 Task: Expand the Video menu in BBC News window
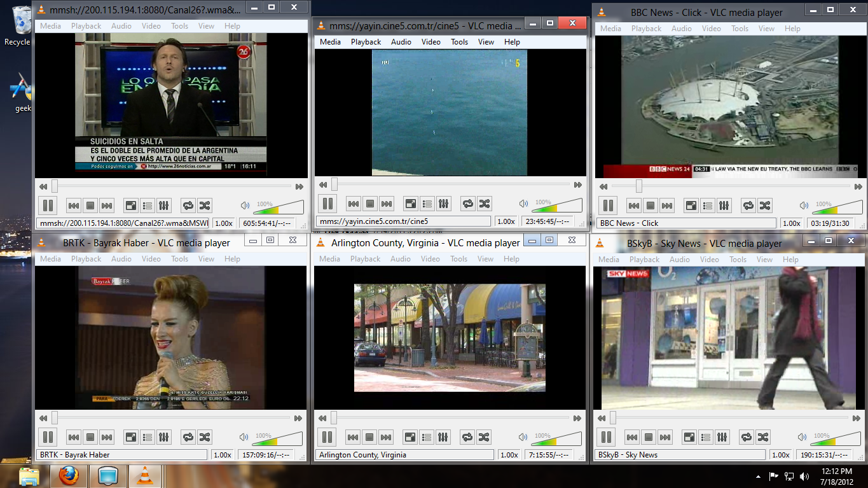point(711,29)
